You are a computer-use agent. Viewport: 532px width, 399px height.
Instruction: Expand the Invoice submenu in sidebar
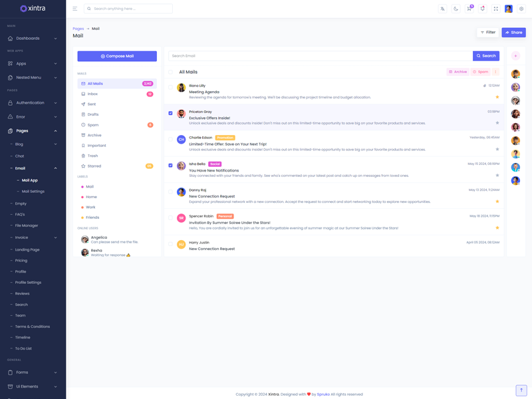(33, 237)
